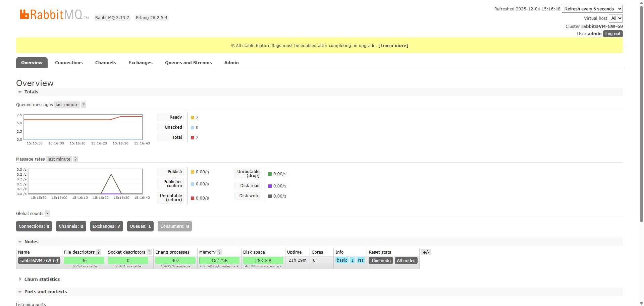Click the yellow Ready legend swatch
Image resolution: width=644 pixels, height=306 pixels.
point(193,118)
